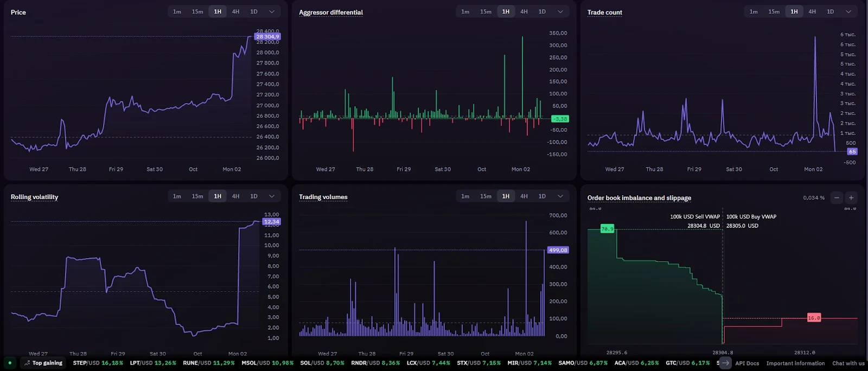Select 15m timeframe in Aggressor differential panel
This screenshot has width=868, height=371.
point(486,11)
